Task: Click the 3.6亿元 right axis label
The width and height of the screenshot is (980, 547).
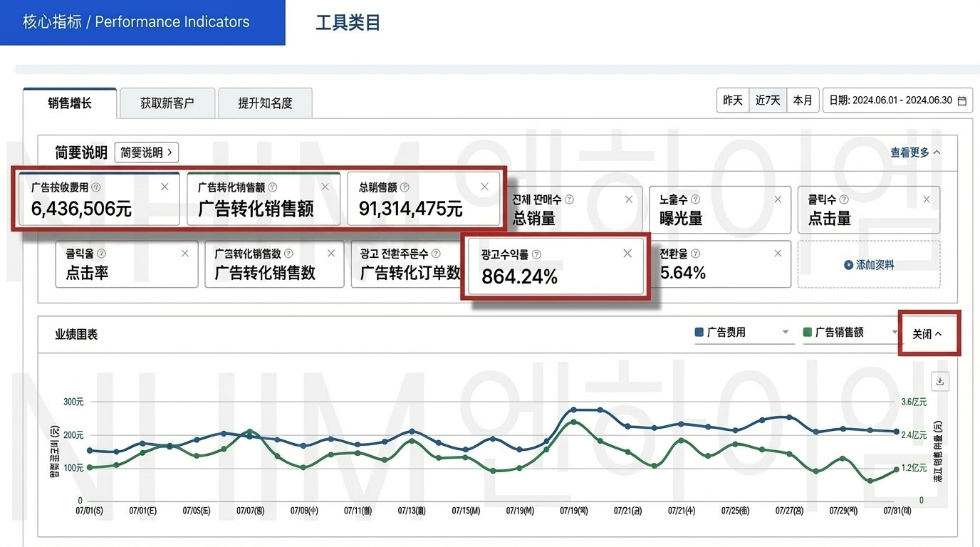Action: click(x=914, y=402)
